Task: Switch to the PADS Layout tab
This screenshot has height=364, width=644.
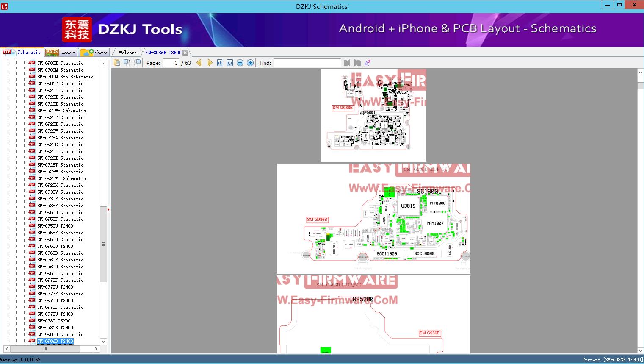Action: click(x=61, y=53)
